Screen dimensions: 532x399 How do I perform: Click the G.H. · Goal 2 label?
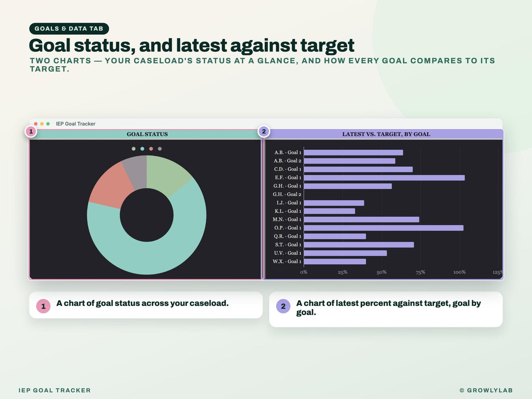point(287,194)
